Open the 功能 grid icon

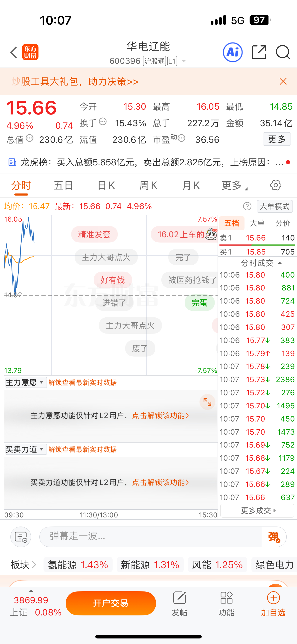click(x=227, y=604)
